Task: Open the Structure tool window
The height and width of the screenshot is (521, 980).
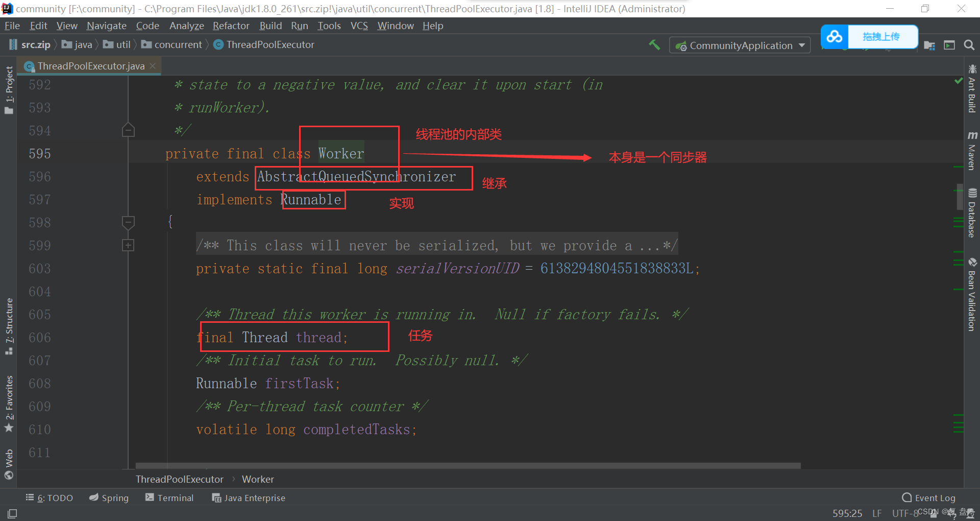Action: (9, 326)
